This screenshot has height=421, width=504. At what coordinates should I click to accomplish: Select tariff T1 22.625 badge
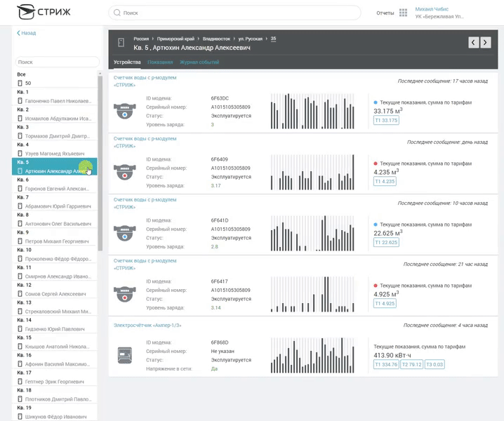[386, 242]
